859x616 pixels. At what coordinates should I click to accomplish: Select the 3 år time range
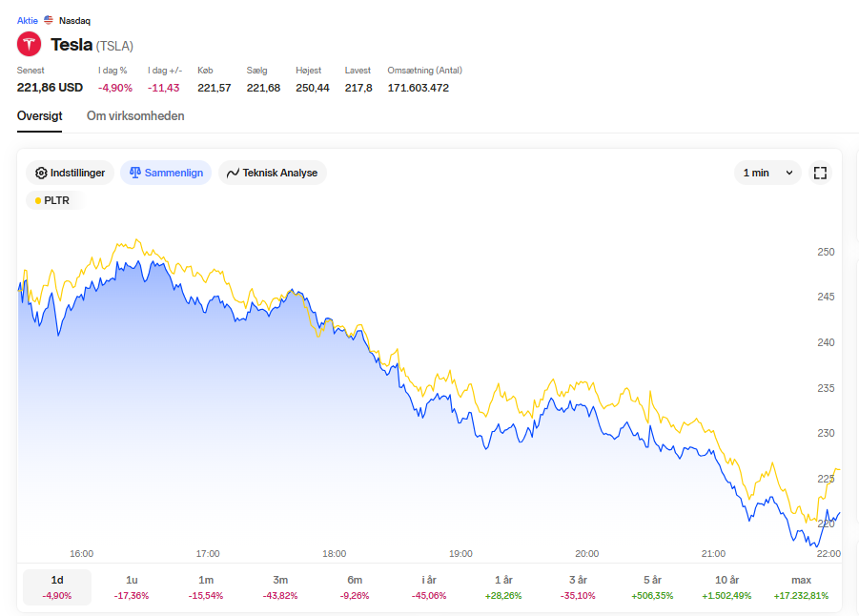point(578,587)
